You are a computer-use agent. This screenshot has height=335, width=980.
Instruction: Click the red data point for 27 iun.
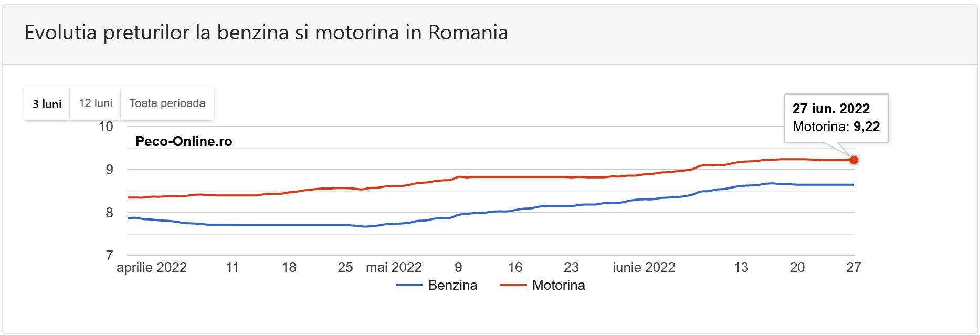(854, 160)
